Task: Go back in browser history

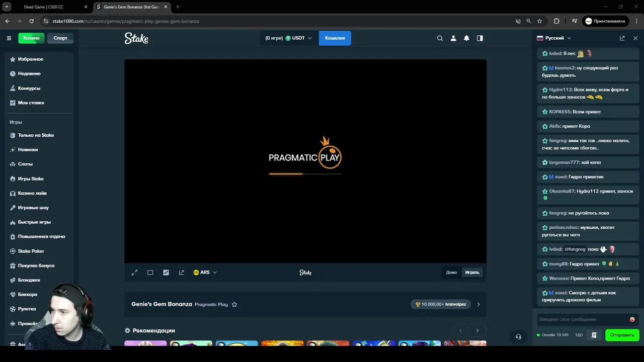Action: 7,21
